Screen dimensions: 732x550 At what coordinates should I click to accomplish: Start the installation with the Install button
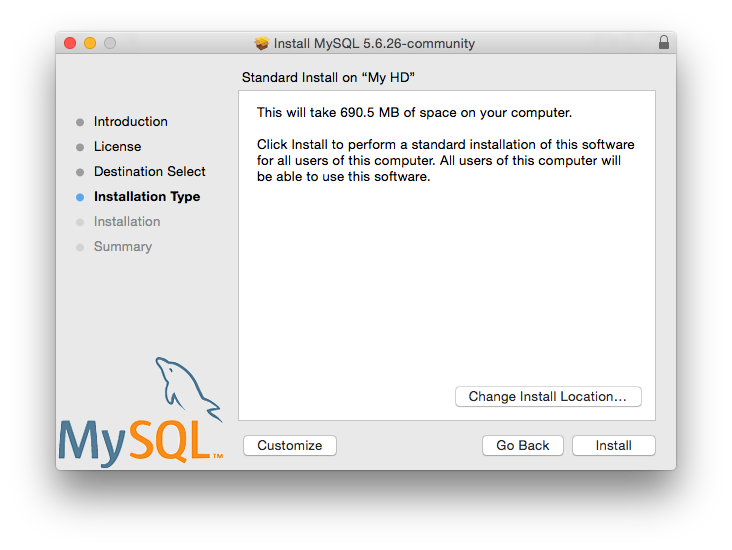(x=613, y=446)
